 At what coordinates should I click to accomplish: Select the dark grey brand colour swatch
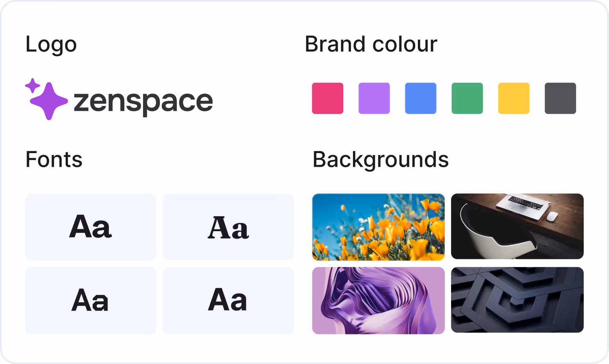tap(560, 98)
